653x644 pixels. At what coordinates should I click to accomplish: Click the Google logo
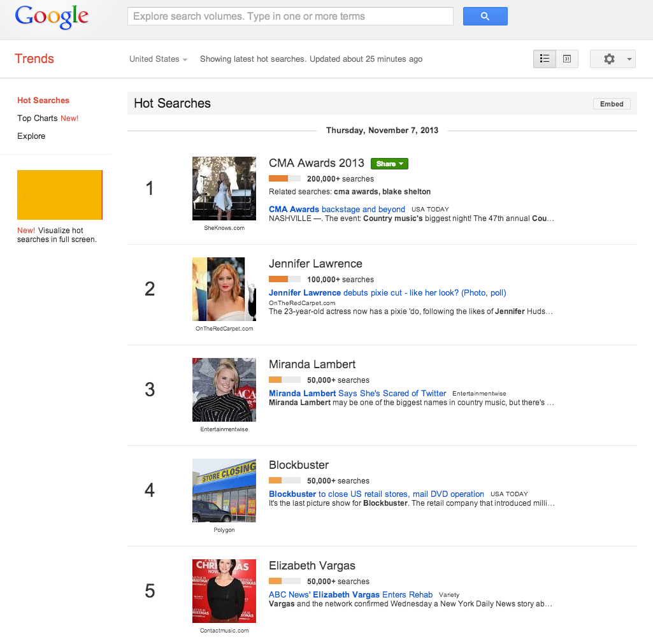[52, 17]
